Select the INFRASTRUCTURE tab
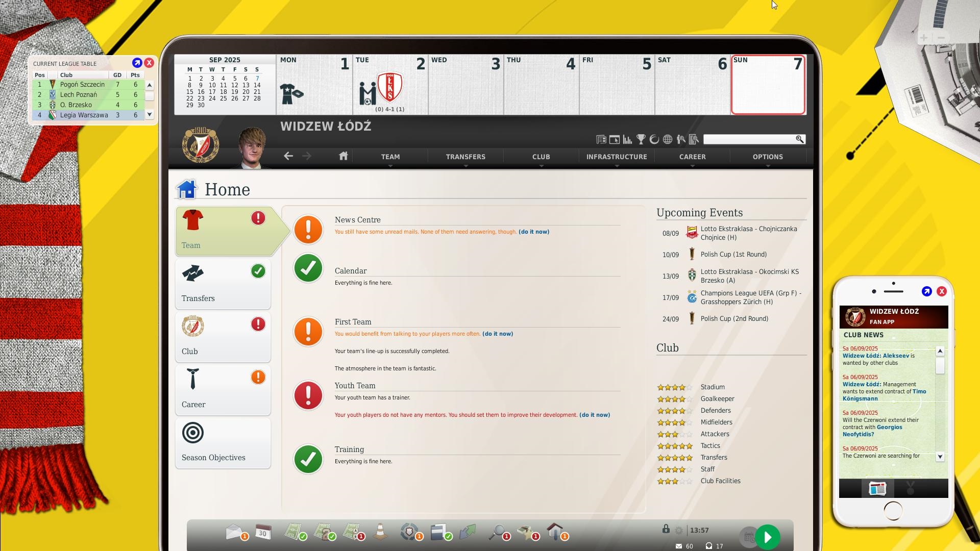 click(617, 156)
